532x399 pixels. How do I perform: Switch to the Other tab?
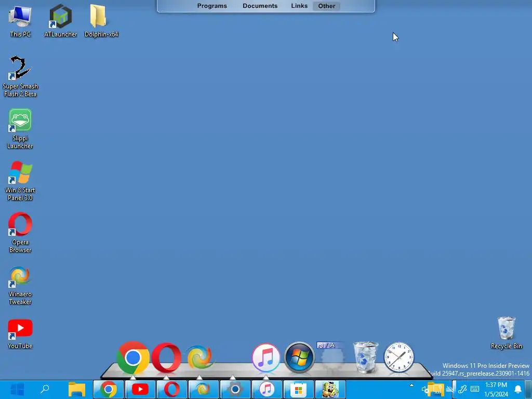[326, 6]
